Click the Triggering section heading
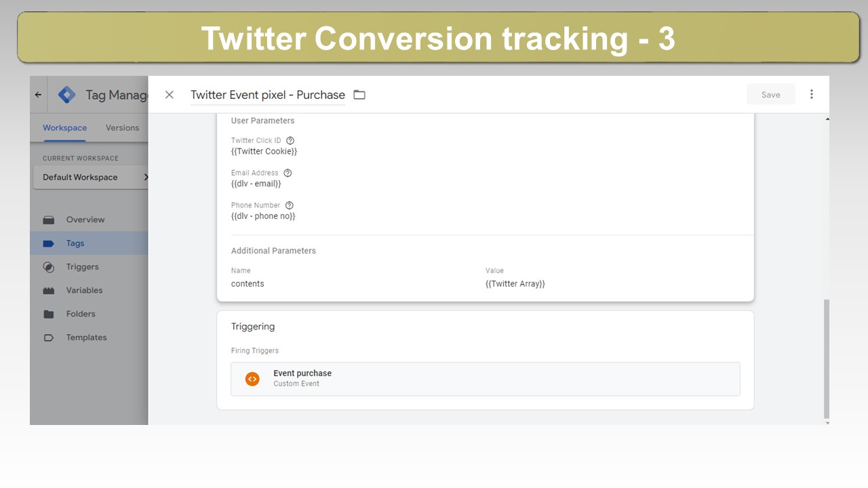Viewport: 868px width, 488px height. (x=253, y=327)
